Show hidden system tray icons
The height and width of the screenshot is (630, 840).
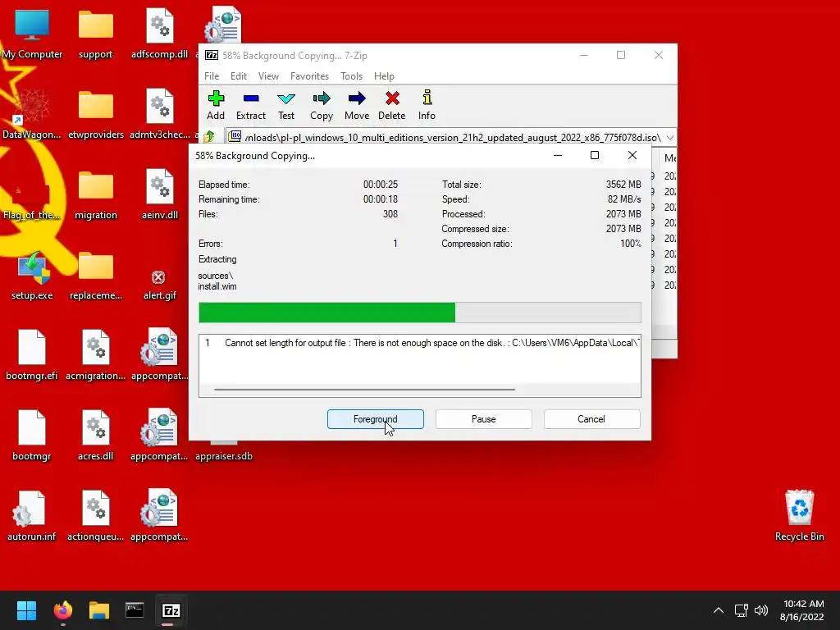pos(719,610)
